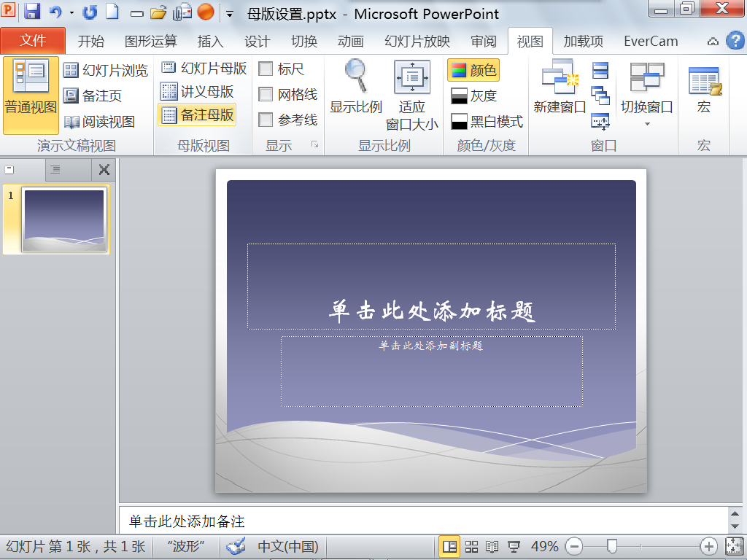This screenshot has width=747, height=560.
Task: Open 幻灯片母版 slide master view
Action: [x=204, y=68]
